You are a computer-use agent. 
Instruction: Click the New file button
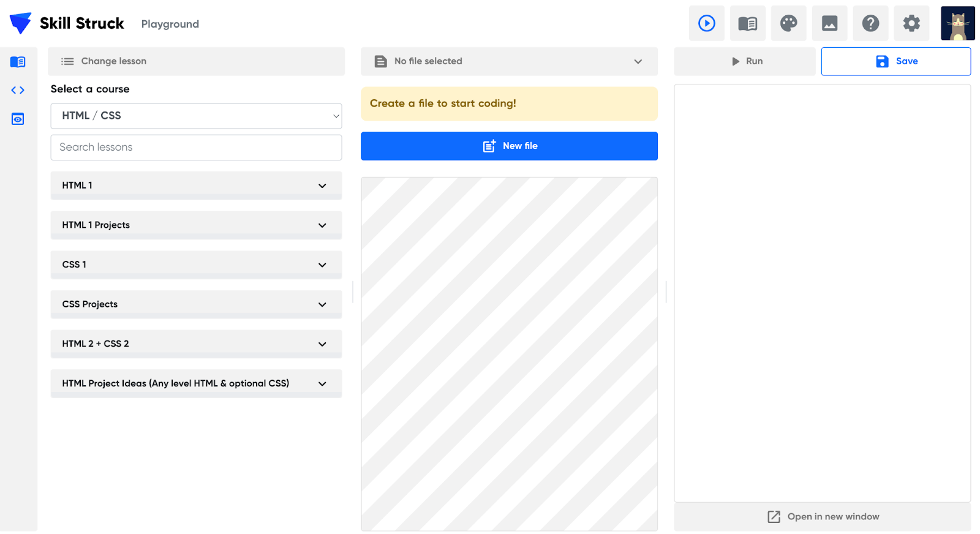[509, 146]
